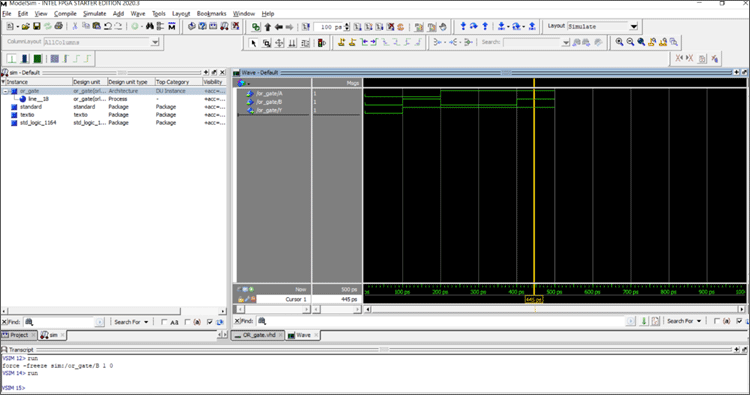
Task: Click the Undo arrow icon
Action: (108, 26)
